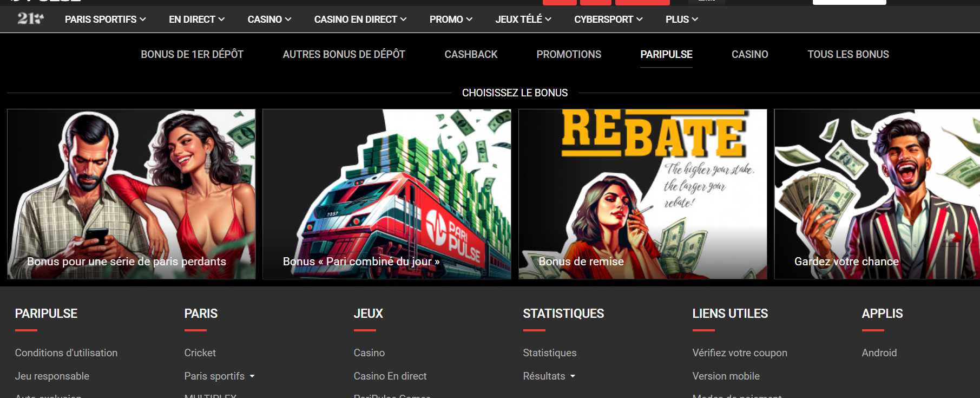The height and width of the screenshot is (398, 980).
Task: Open the En Direct dropdown
Action: tap(196, 19)
